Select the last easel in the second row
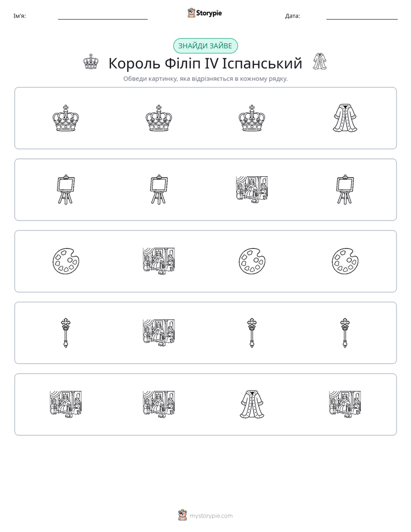This screenshot has width=411, height=532. click(x=345, y=189)
